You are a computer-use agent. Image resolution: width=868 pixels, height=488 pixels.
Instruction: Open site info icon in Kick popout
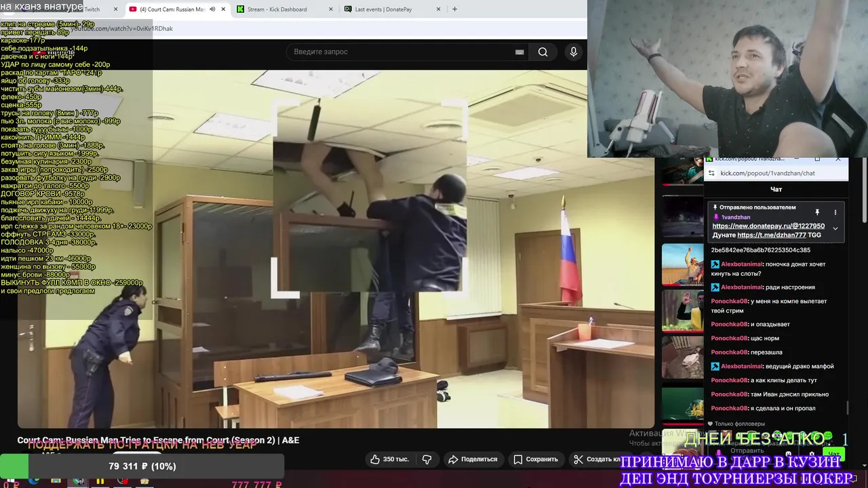tap(711, 173)
